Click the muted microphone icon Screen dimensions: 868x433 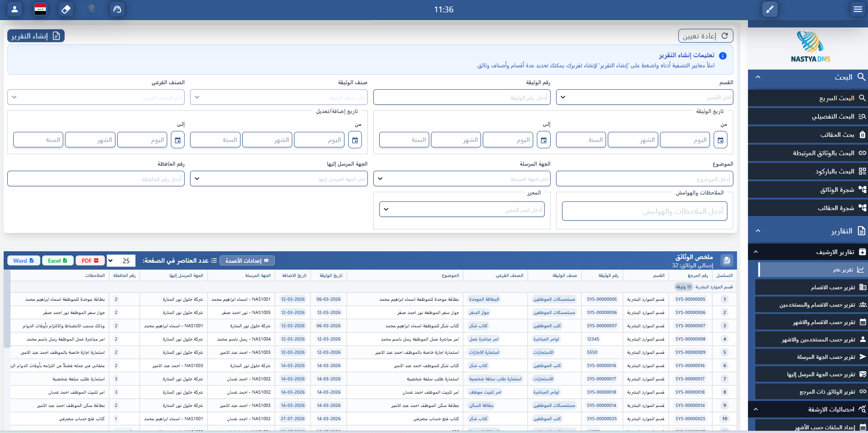tap(92, 9)
